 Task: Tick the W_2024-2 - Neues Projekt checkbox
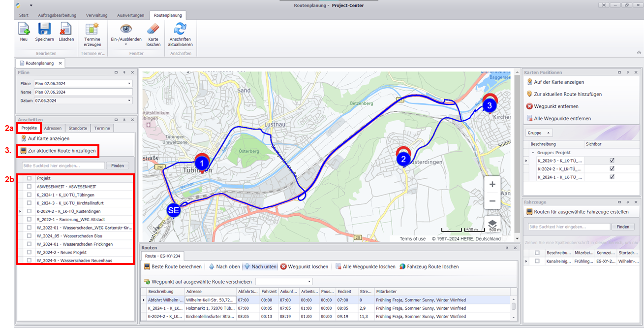pyautogui.click(x=30, y=252)
